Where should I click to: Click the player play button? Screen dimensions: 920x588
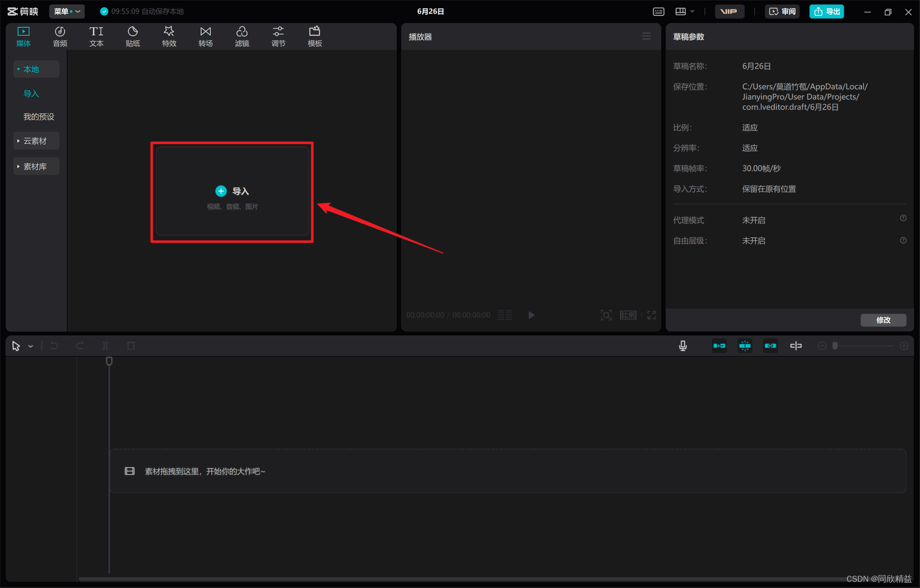point(531,315)
